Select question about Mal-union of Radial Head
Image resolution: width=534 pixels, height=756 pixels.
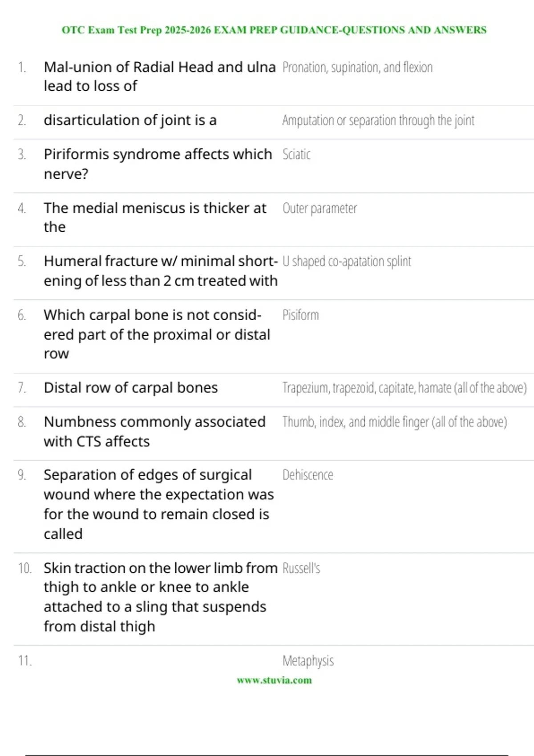[x=160, y=76]
